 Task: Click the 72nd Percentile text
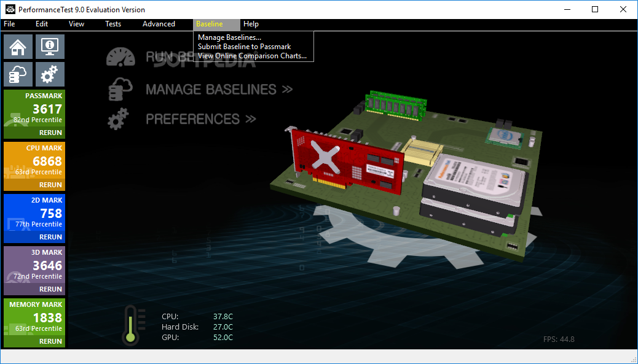38,276
